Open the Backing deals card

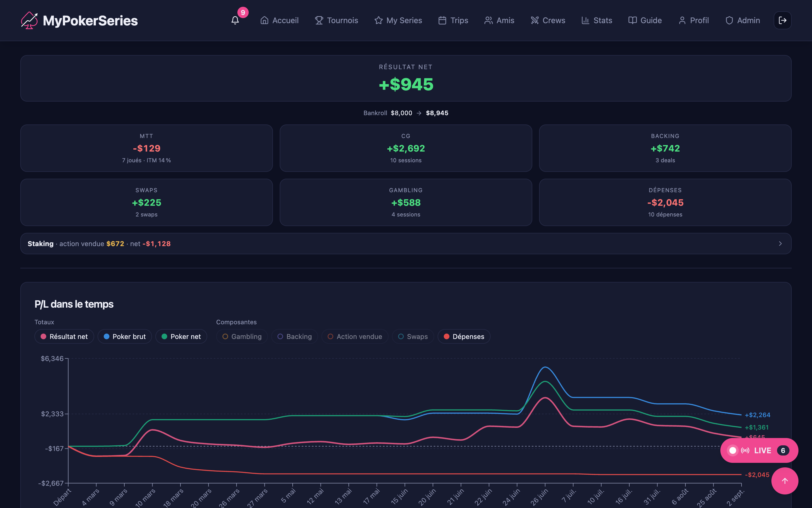(x=665, y=148)
